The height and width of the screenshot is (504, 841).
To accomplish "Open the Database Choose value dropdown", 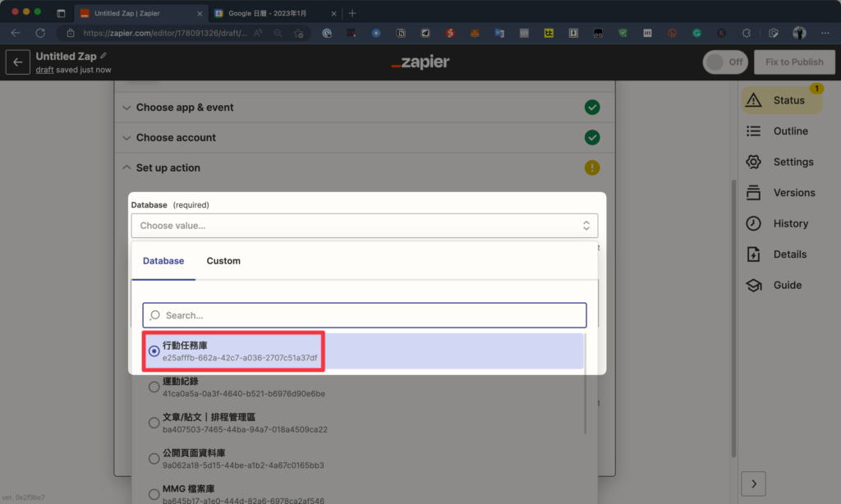I will click(365, 226).
